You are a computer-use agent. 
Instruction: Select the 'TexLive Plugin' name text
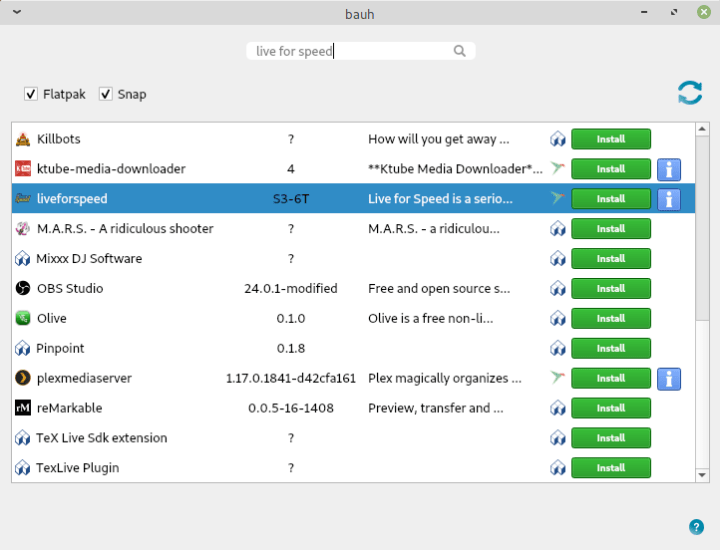tap(78, 467)
